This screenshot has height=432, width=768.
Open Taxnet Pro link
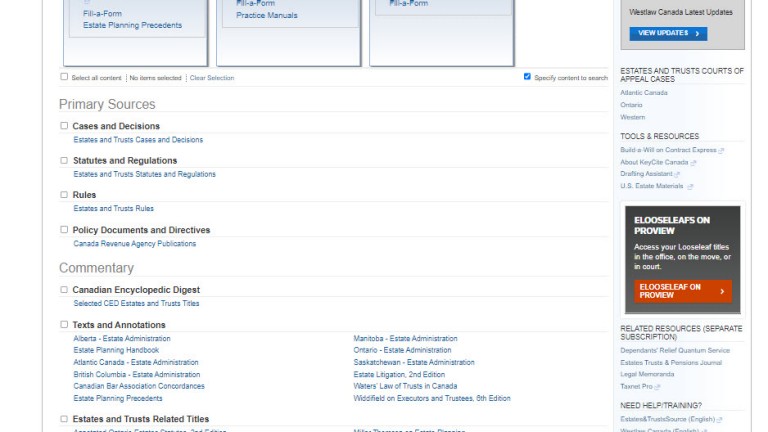[636, 386]
